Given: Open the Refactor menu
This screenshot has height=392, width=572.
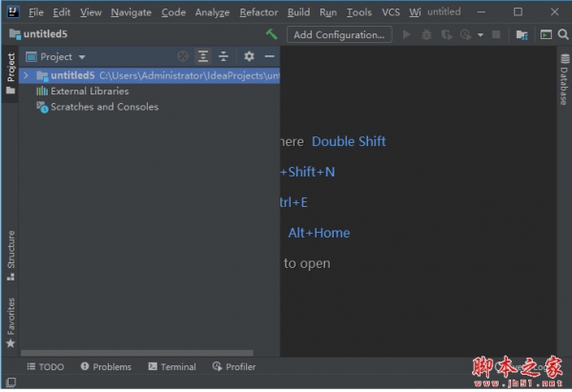Looking at the screenshot, I should [258, 12].
